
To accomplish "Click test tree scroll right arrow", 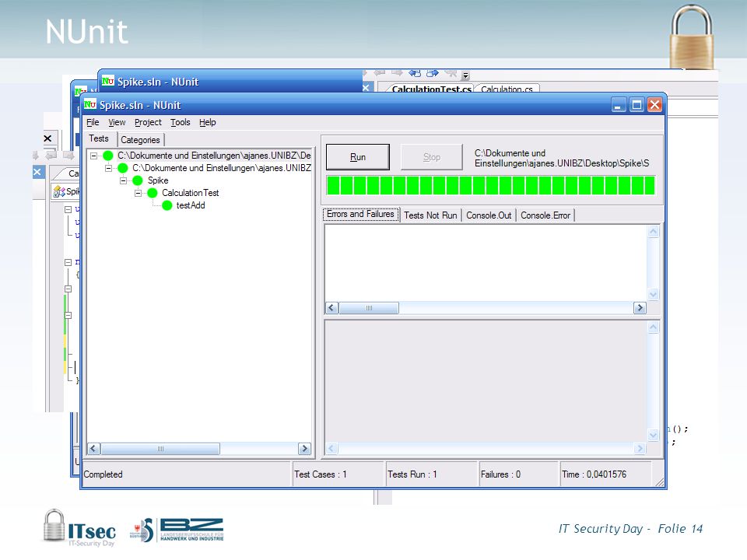I will [304, 448].
